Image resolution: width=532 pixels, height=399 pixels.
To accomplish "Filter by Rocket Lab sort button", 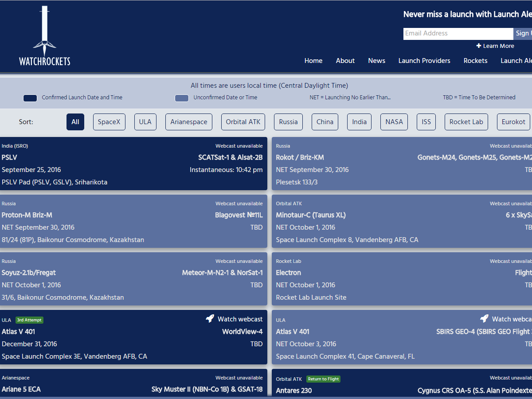I will pyautogui.click(x=466, y=122).
